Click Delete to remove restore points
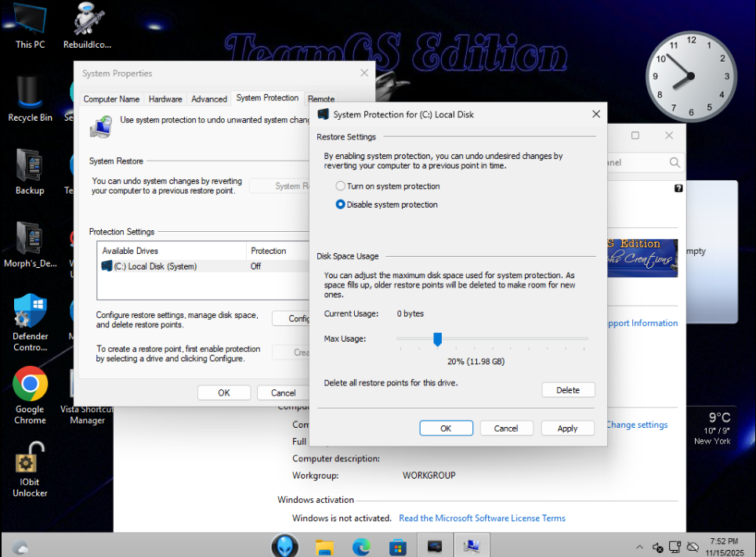Screen dimensions: 756x557 [x=568, y=390]
